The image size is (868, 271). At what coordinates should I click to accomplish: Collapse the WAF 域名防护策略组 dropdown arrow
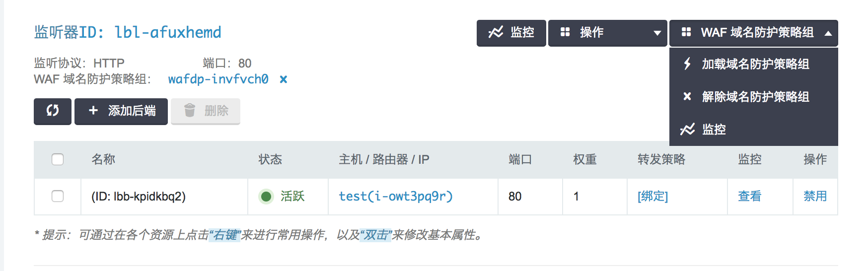click(x=828, y=33)
